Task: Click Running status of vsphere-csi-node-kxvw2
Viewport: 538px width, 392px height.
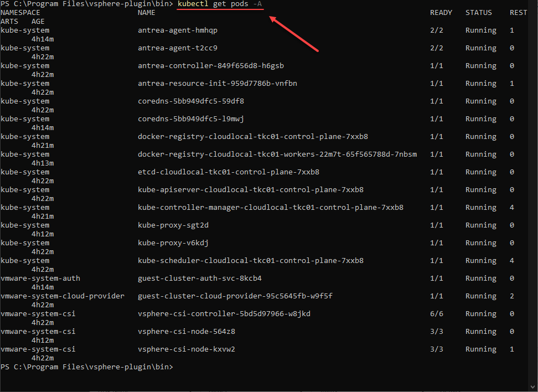Action: pos(480,349)
